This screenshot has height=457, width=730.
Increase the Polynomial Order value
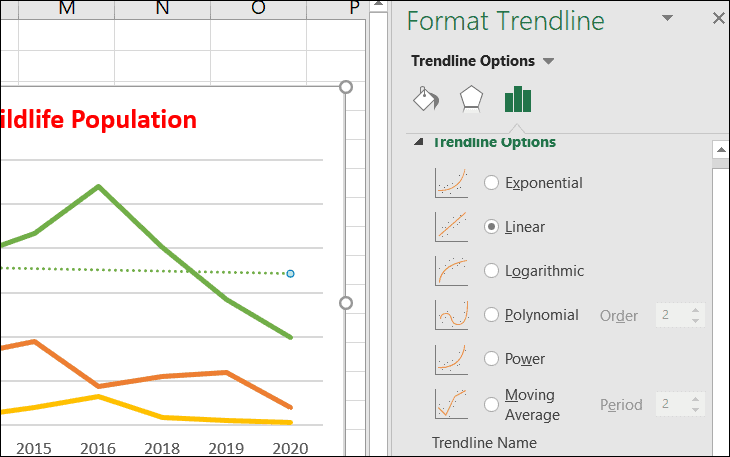click(x=695, y=310)
